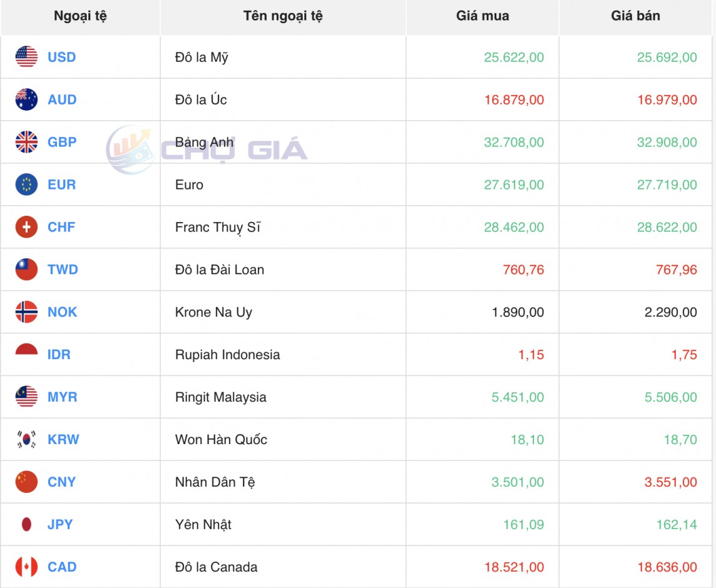
Task: Click the 'Giá bán' column header
Action: tap(635, 16)
